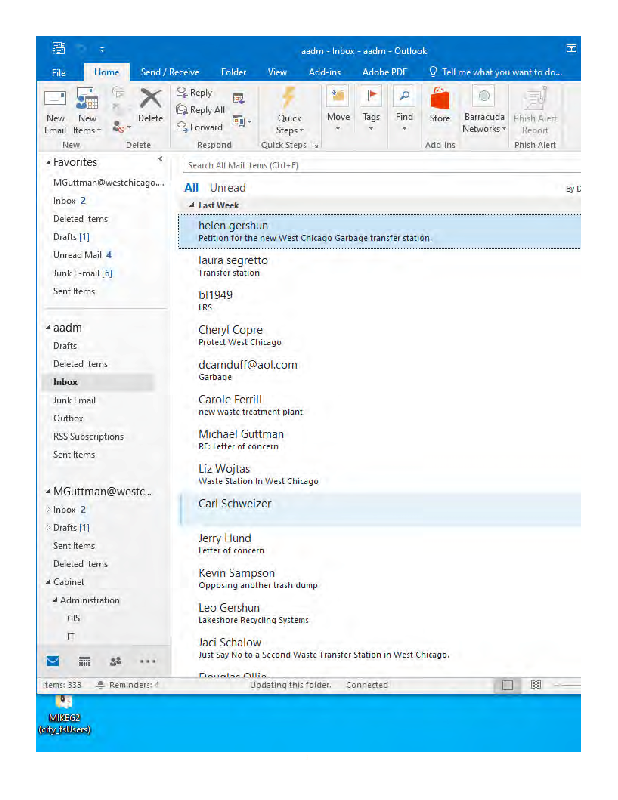This screenshot has height=800, width=618.
Task: Collapse the aadm account folder tree
Action: pos(47,328)
